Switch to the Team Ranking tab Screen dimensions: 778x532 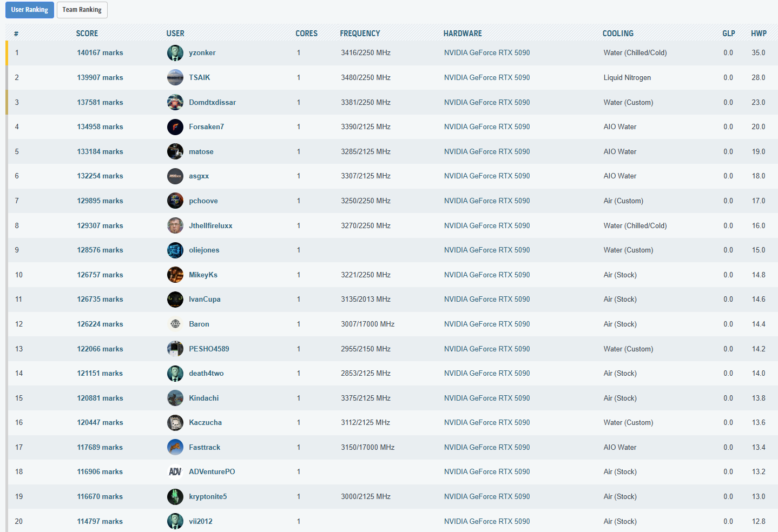[82, 10]
